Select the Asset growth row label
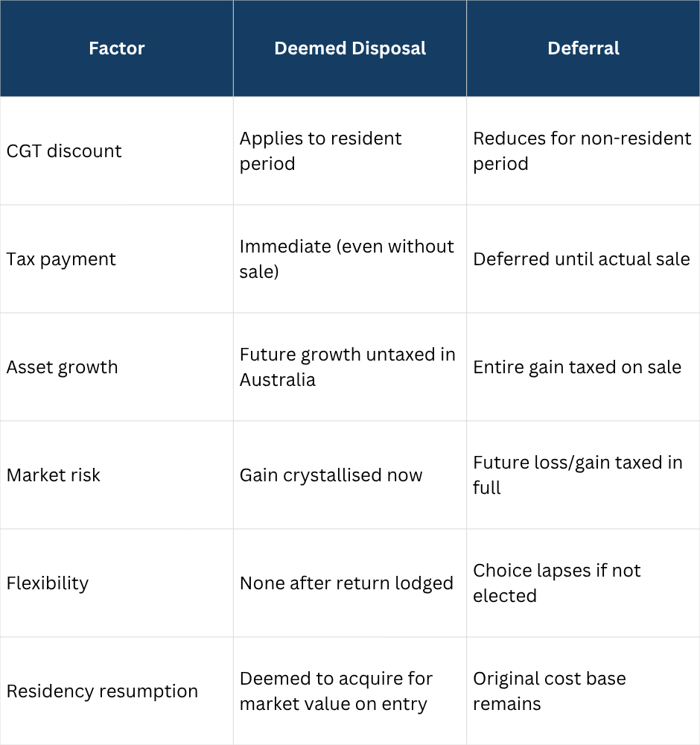The image size is (700, 745). coord(63,367)
